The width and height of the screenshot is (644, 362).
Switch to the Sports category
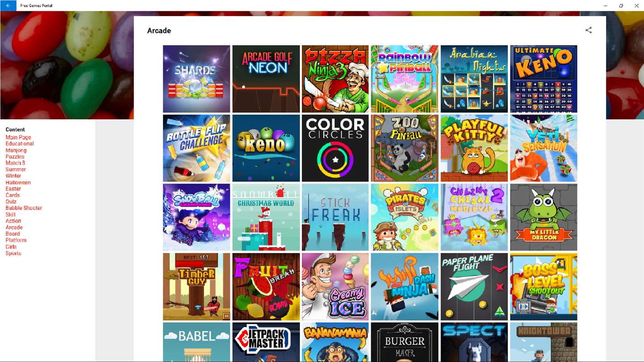13,253
